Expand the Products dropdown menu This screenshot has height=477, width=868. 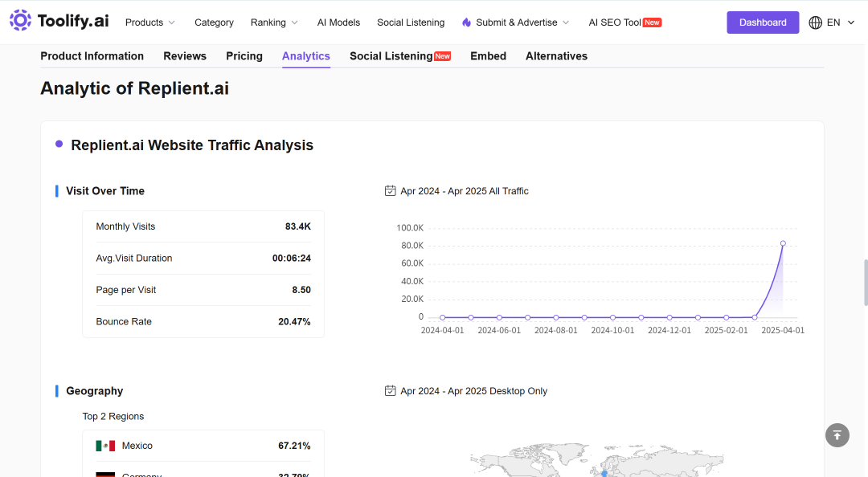tap(150, 22)
